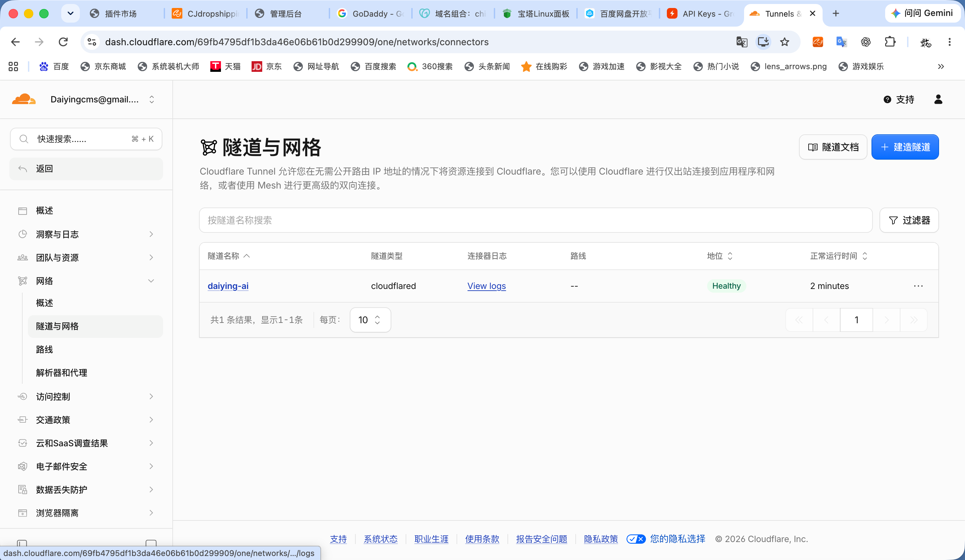
Task: Click the 建造隧道 button
Action: point(905,147)
